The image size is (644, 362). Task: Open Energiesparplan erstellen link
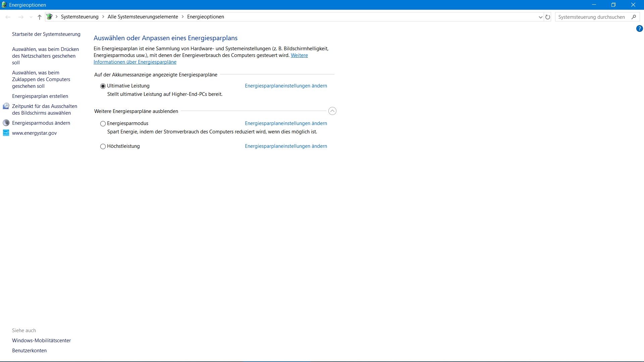pyautogui.click(x=40, y=96)
